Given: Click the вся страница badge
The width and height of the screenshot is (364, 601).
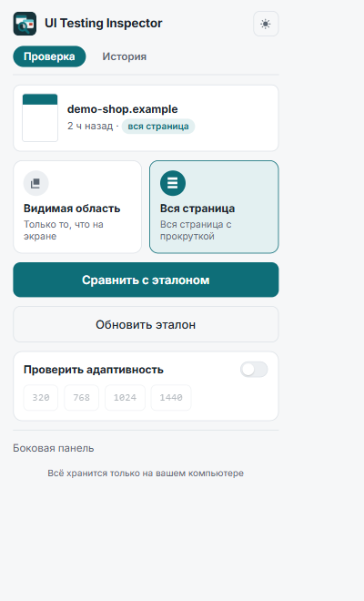Looking at the screenshot, I should [158, 126].
